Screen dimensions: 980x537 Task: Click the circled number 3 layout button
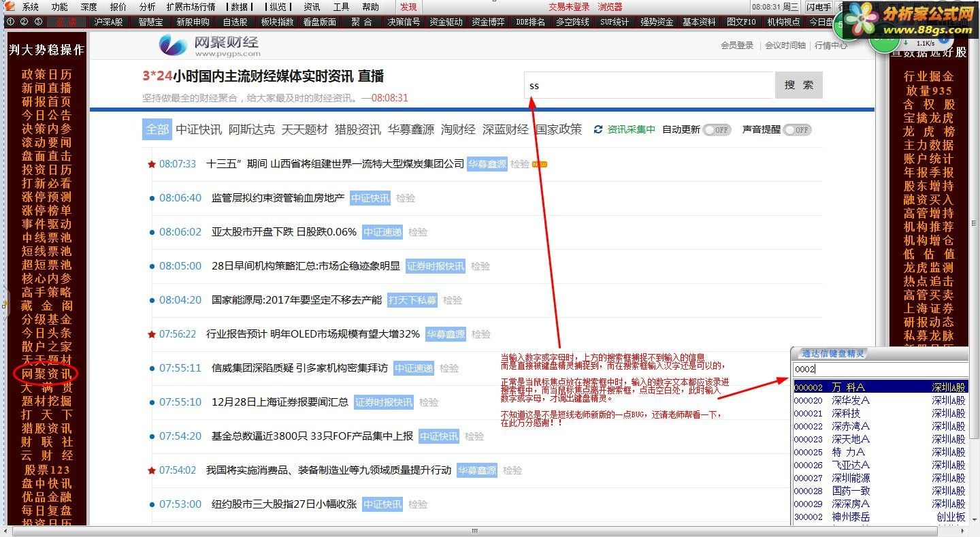[38, 22]
